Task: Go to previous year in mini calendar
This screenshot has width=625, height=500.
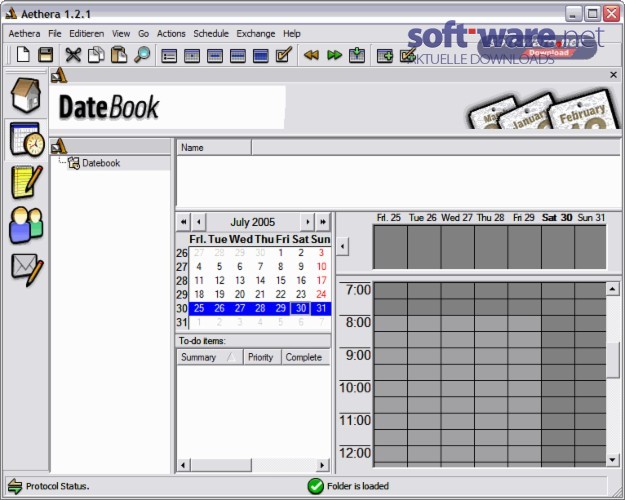Action: click(x=183, y=222)
